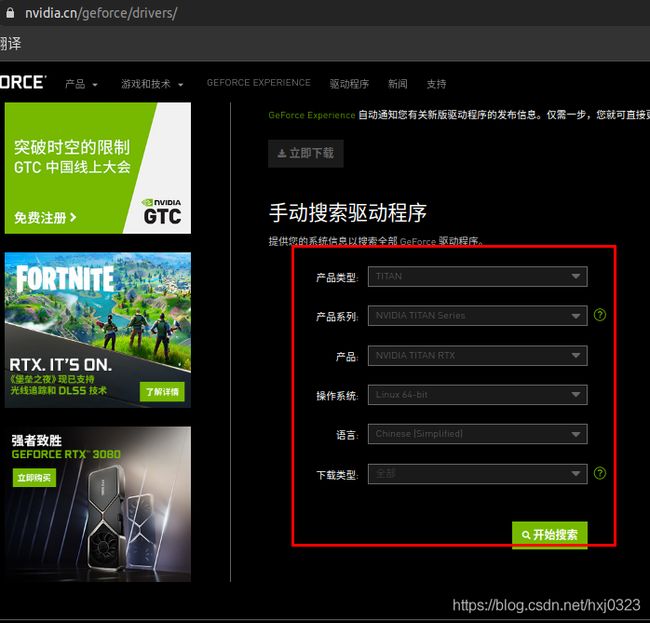The width and height of the screenshot is (650, 623).
Task: Click the NVIDIA GTC logo on banner
Action: click(162, 211)
